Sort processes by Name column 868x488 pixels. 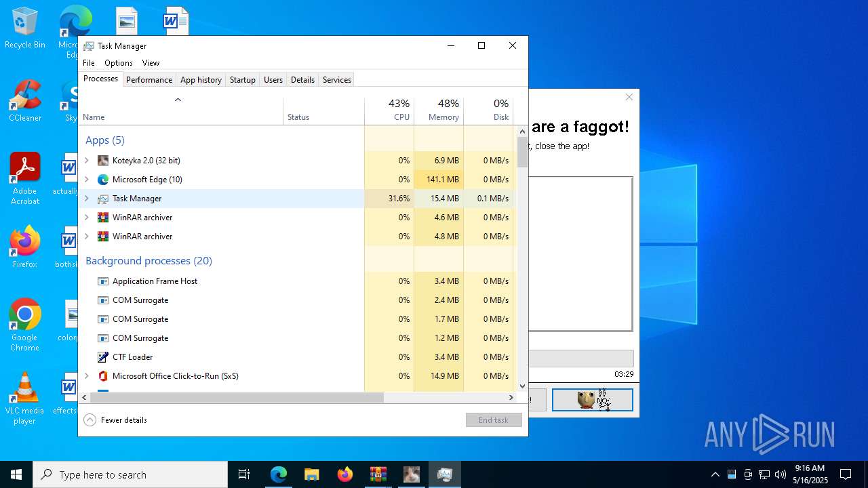coord(180,111)
